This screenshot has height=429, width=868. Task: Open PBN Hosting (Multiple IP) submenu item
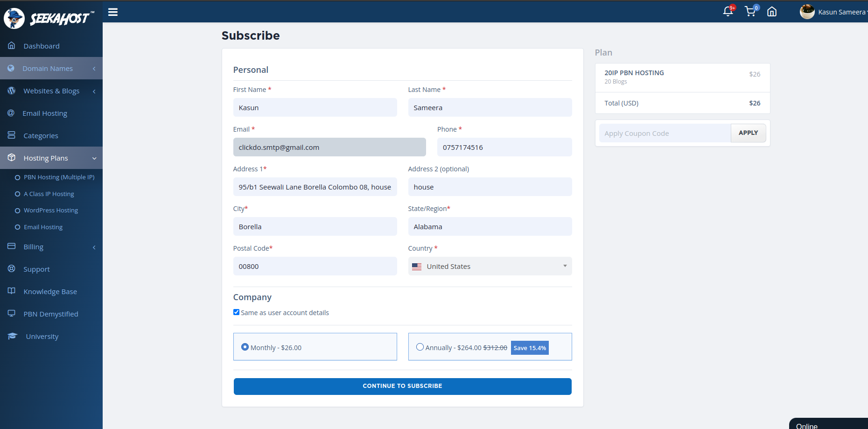coord(59,177)
